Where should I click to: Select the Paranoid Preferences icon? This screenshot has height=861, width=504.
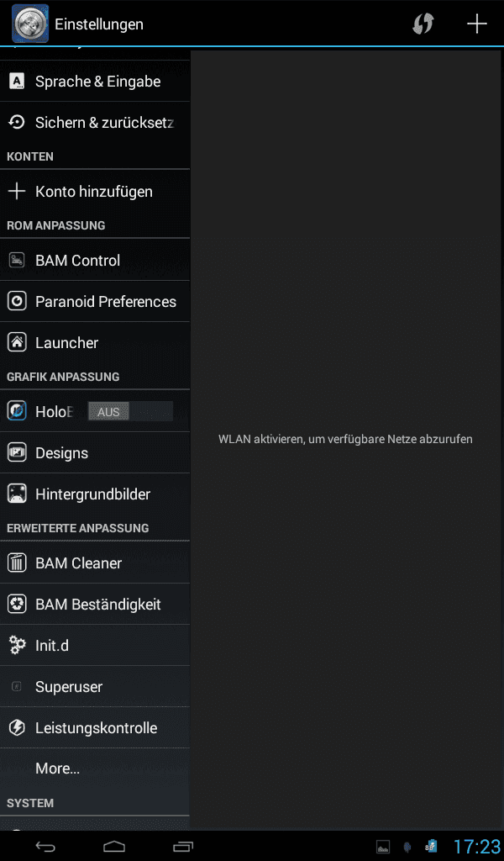pyautogui.click(x=17, y=302)
